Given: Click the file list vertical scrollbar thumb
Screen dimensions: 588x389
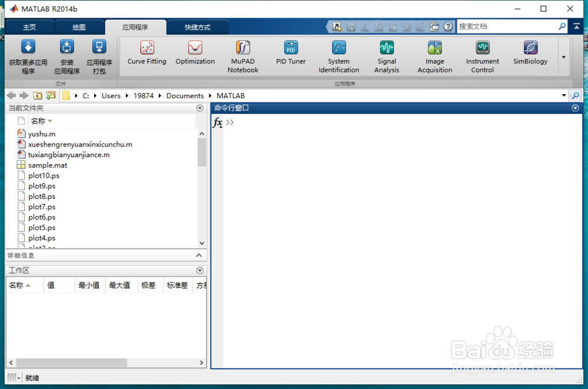Looking at the screenshot, I should (x=202, y=152).
